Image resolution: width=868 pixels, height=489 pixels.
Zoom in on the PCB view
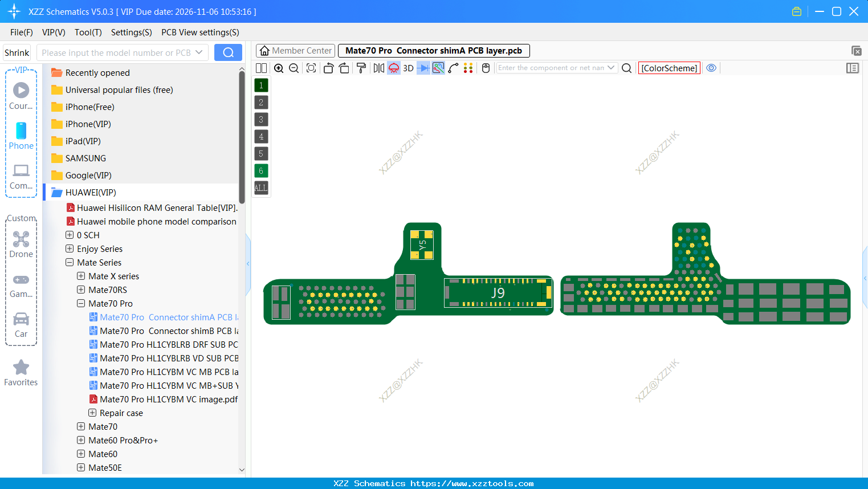tap(279, 68)
